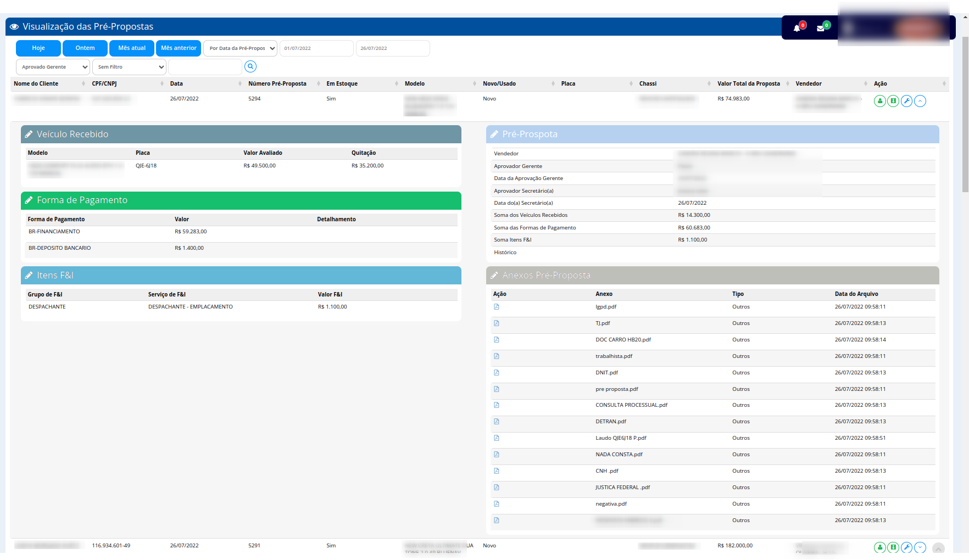
Task: Open the 'Sem Filtro' dropdown
Action: click(x=129, y=67)
